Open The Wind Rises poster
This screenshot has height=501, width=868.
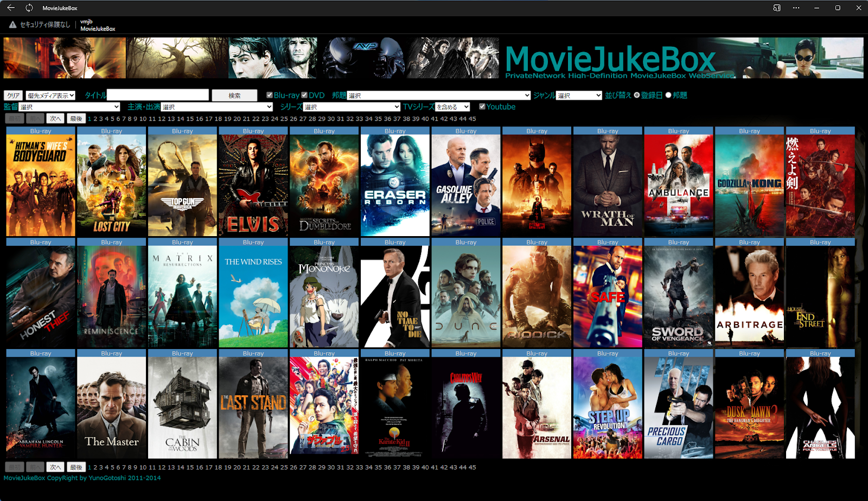(253, 296)
